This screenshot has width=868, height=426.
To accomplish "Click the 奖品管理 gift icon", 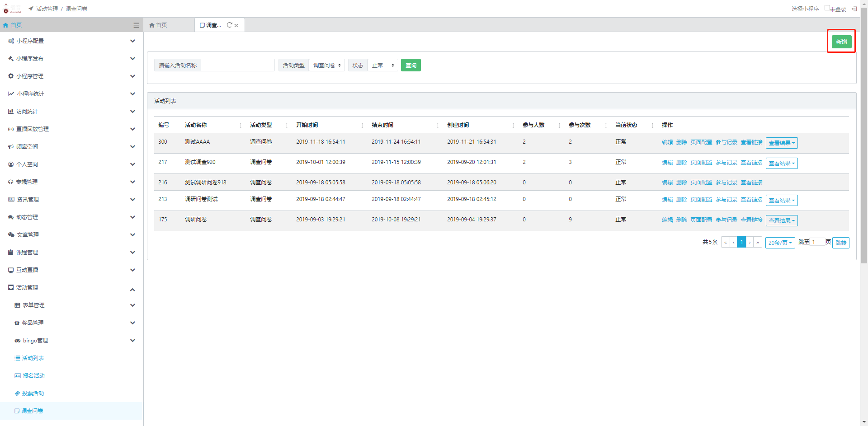I will click(17, 323).
